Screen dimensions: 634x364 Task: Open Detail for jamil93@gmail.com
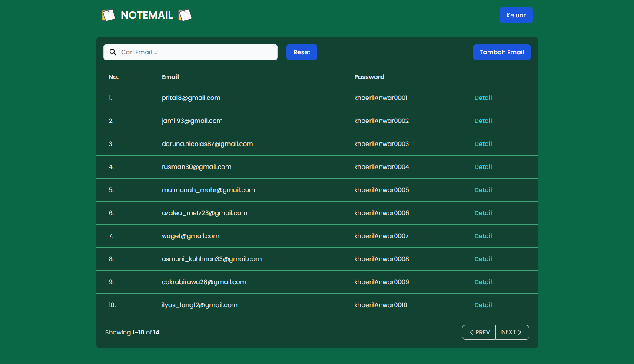[483, 121]
